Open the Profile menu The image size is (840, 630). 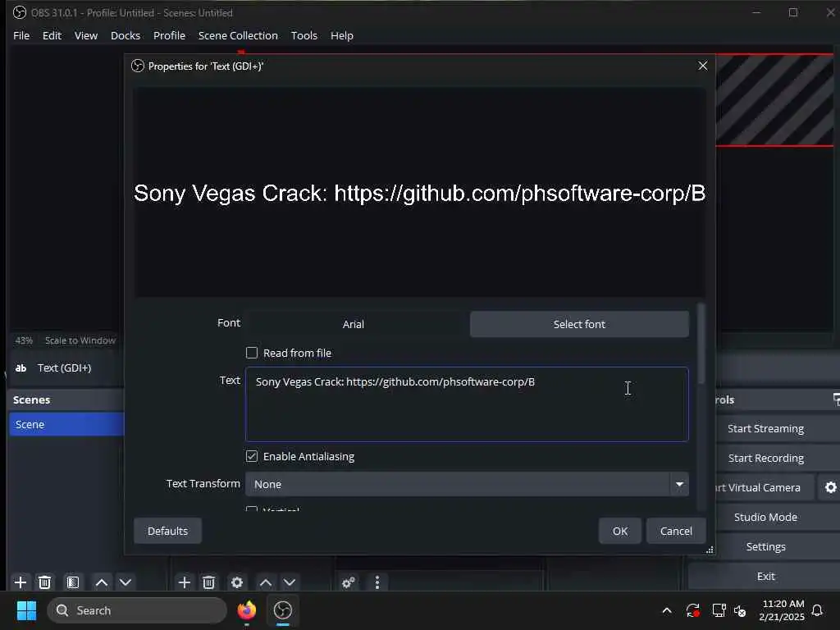click(169, 35)
